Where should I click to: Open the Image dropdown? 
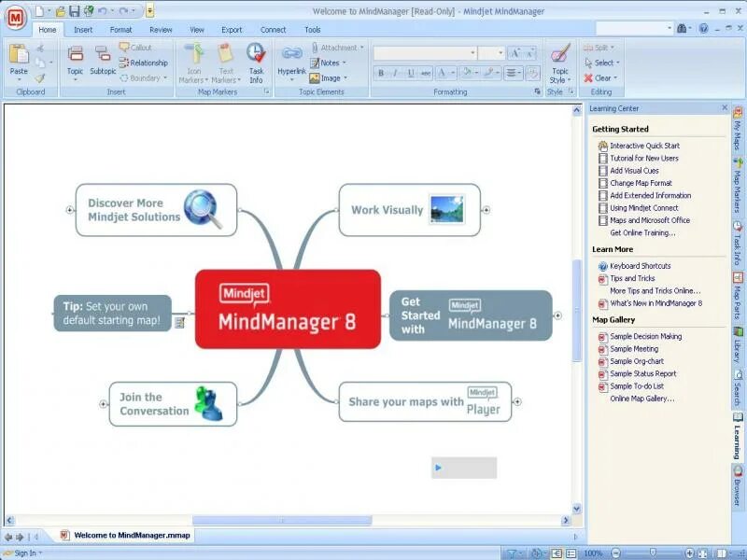point(345,78)
